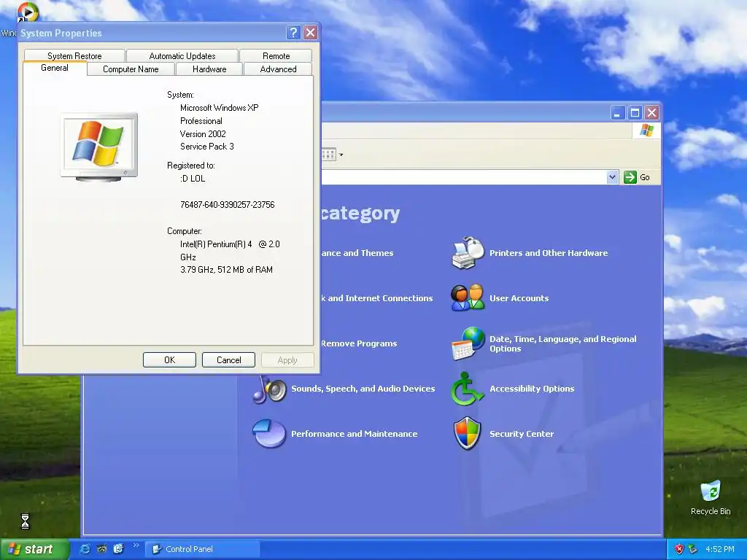Switch to the Hardware tab
Screen dimensions: 747x560
click(209, 69)
